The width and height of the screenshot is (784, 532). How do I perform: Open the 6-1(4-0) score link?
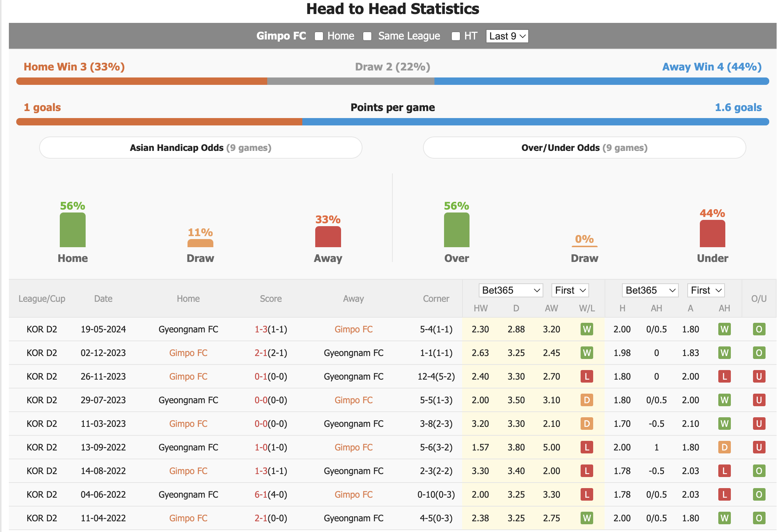(x=271, y=494)
